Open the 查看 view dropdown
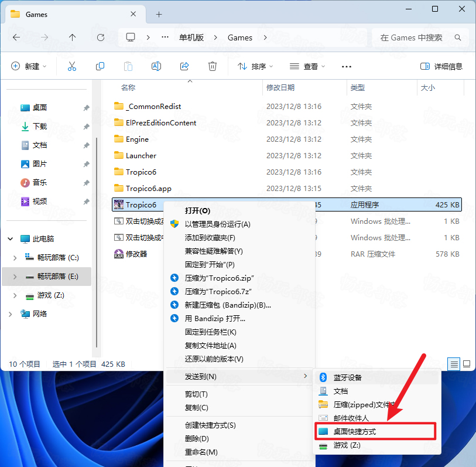The image size is (476, 467). pyautogui.click(x=307, y=66)
